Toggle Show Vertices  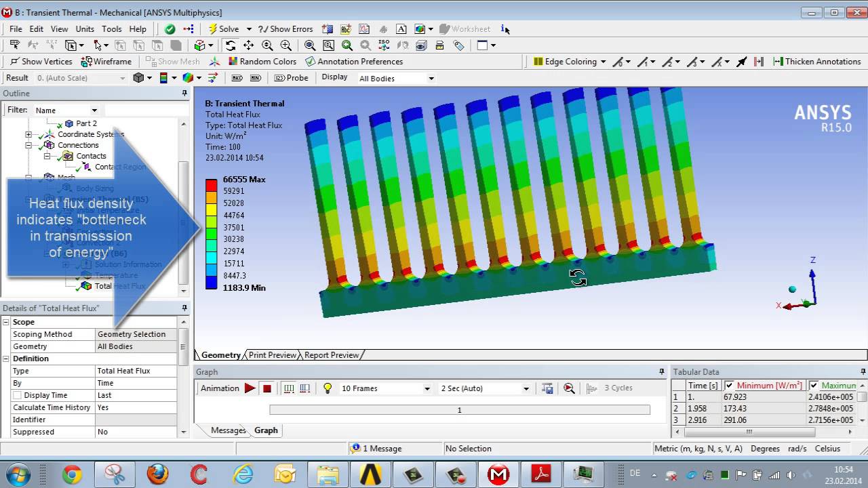coord(41,62)
